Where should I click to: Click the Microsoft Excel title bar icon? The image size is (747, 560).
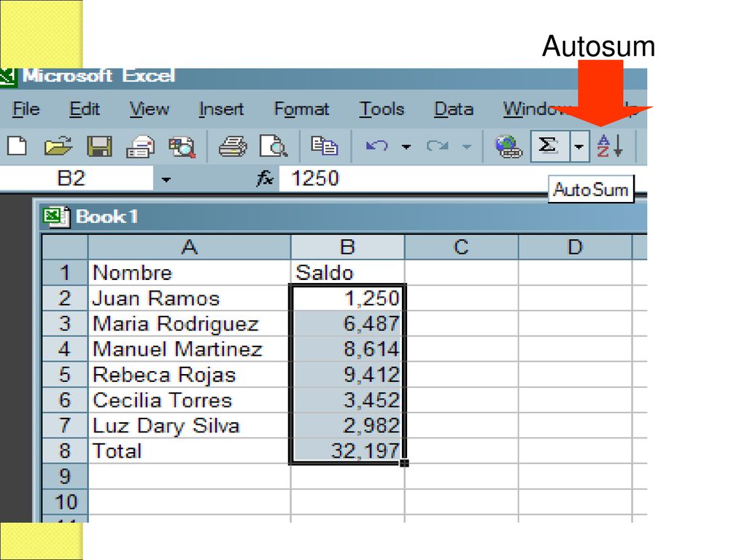[7, 77]
